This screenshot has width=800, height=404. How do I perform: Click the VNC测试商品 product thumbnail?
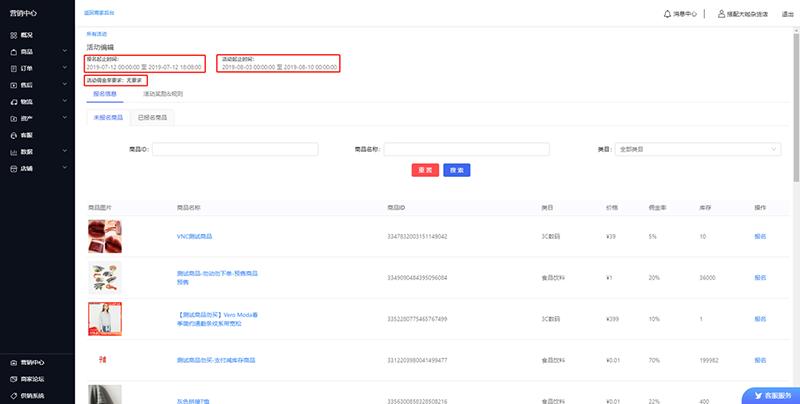click(x=104, y=236)
